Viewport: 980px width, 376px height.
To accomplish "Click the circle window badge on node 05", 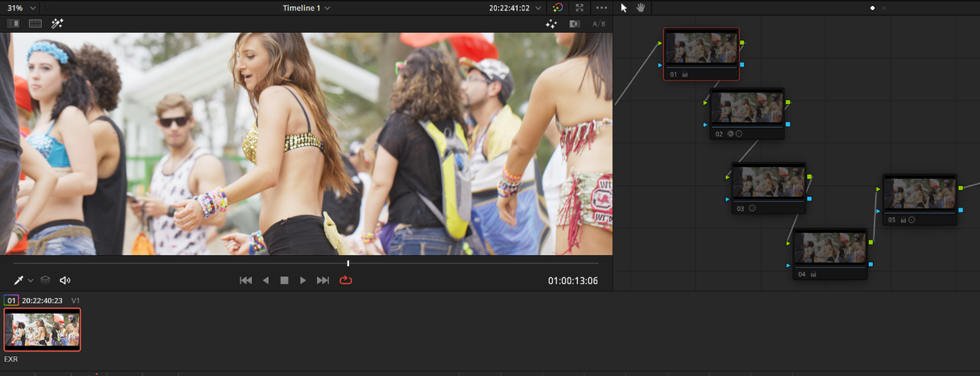I will tap(911, 220).
